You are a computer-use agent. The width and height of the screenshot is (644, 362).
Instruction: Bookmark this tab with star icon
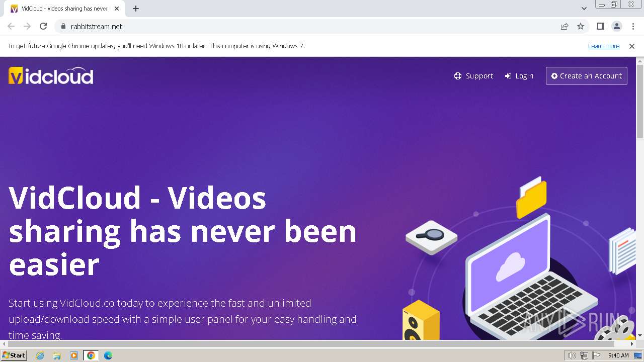(581, 26)
